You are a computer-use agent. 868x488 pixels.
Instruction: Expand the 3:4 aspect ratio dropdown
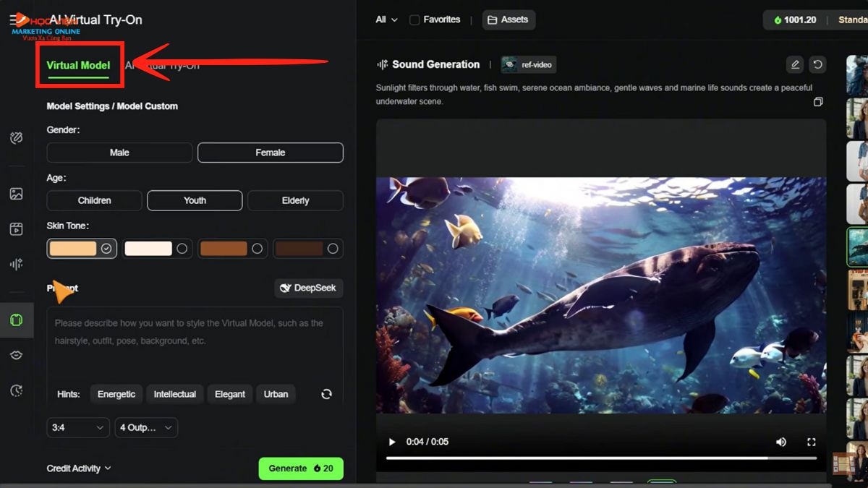[x=78, y=427]
